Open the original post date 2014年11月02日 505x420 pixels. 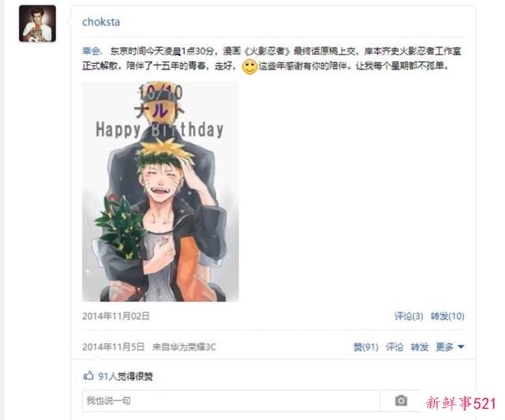(116, 316)
